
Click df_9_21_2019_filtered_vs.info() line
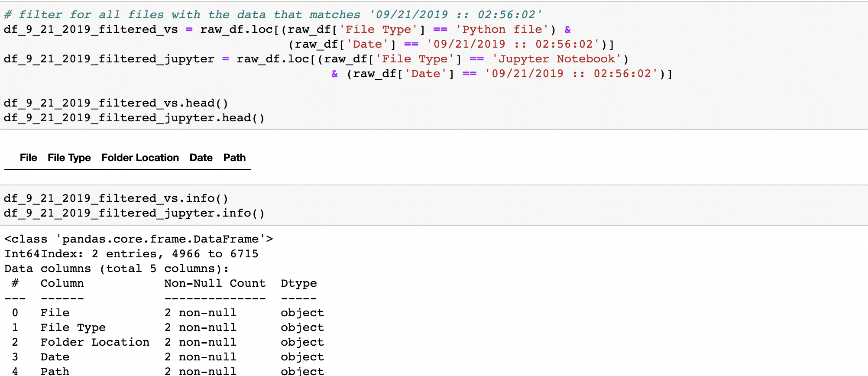116,198
